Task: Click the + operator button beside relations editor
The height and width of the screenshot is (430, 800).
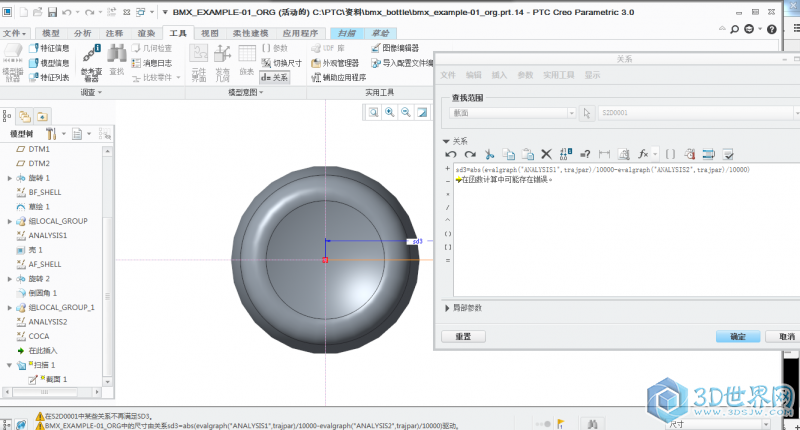Action: tap(448, 168)
